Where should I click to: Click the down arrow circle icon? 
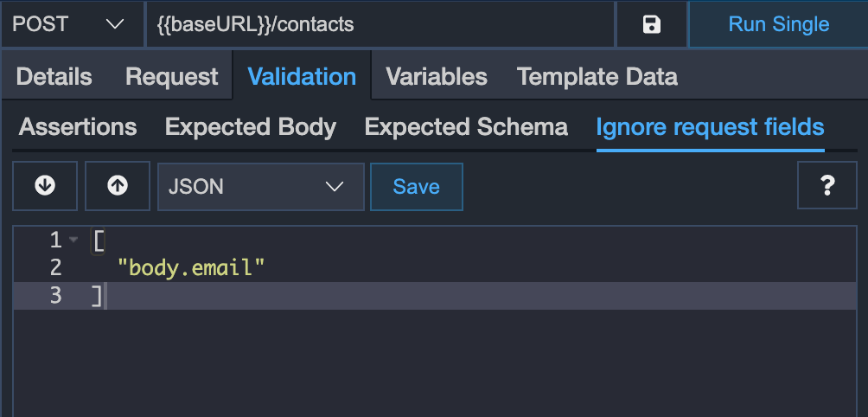tap(45, 186)
